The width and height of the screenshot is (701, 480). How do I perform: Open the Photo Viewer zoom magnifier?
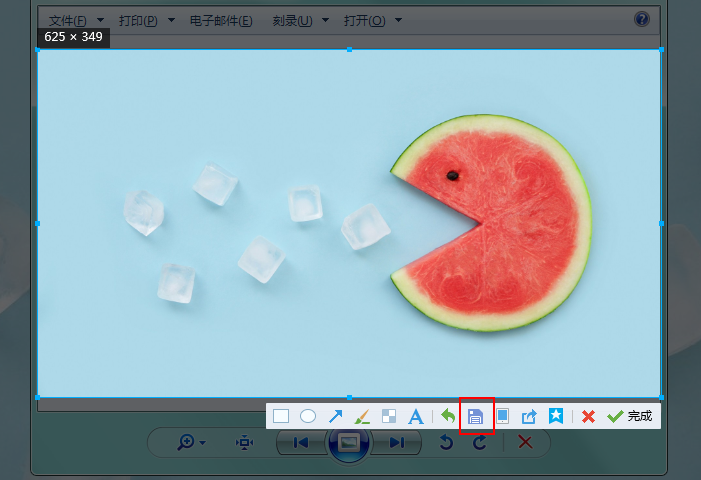pyautogui.click(x=186, y=442)
